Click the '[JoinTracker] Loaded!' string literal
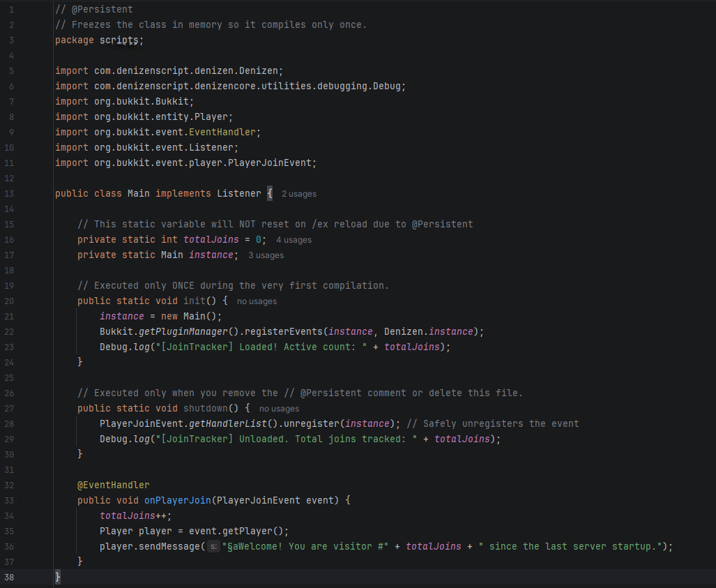Viewport: 716px width, 588px height. click(x=261, y=347)
